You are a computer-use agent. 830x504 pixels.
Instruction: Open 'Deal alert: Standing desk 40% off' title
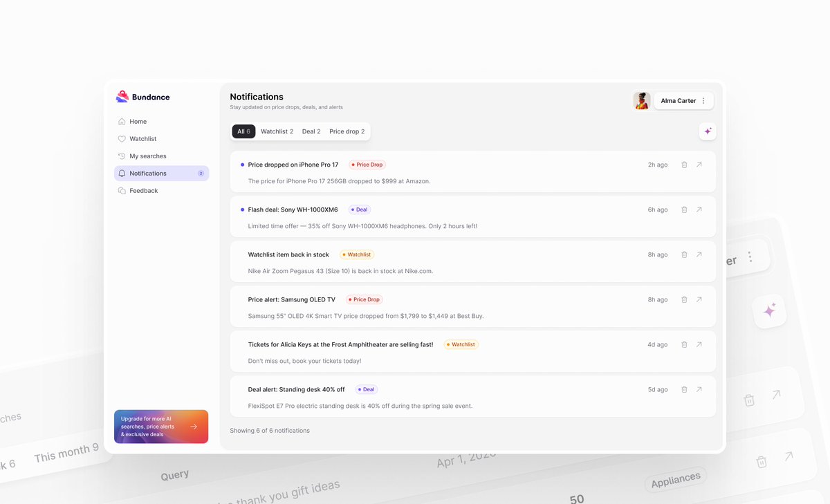click(x=297, y=389)
